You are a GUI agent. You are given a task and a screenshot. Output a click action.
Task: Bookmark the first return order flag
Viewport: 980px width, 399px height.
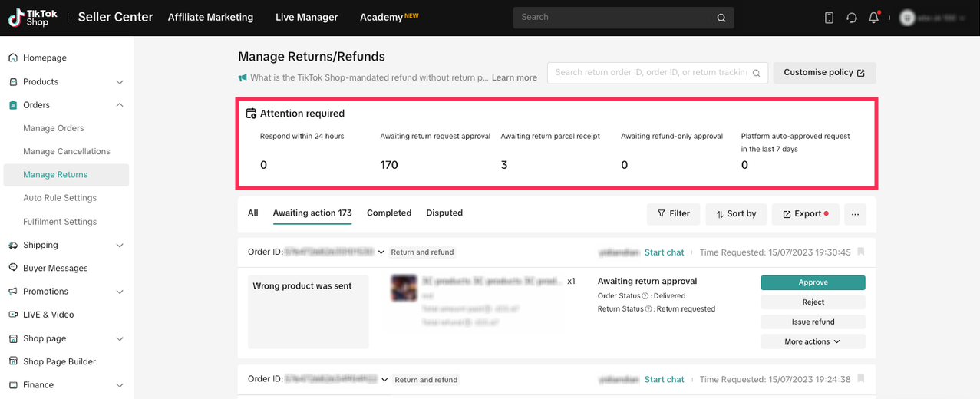tap(860, 252)
